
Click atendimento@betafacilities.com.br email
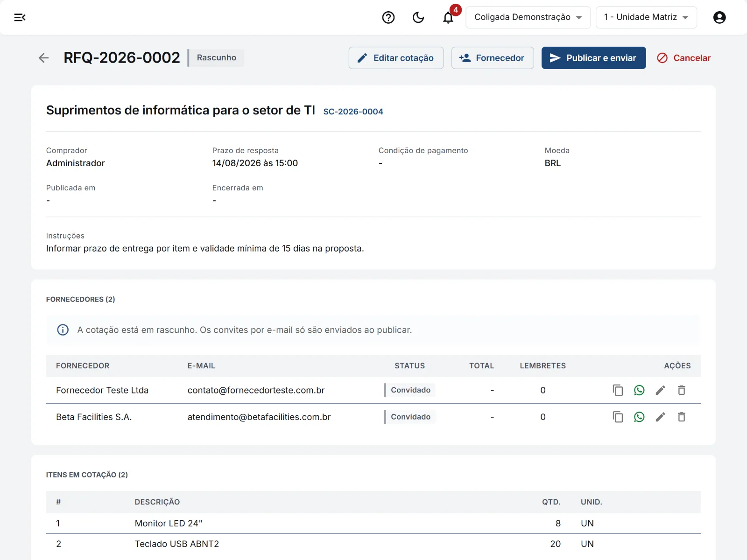259,417
